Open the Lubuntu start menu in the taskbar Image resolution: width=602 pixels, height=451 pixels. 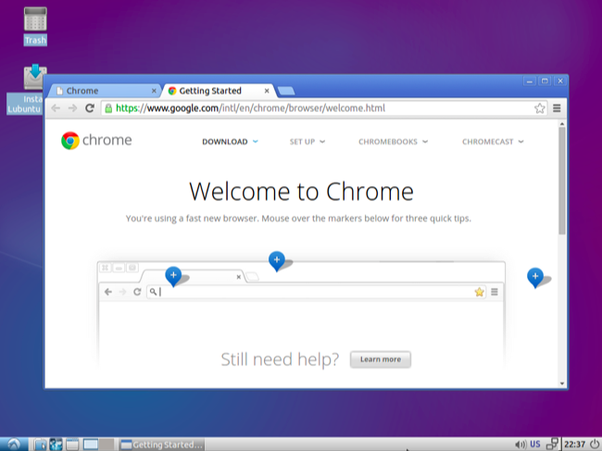14,444
